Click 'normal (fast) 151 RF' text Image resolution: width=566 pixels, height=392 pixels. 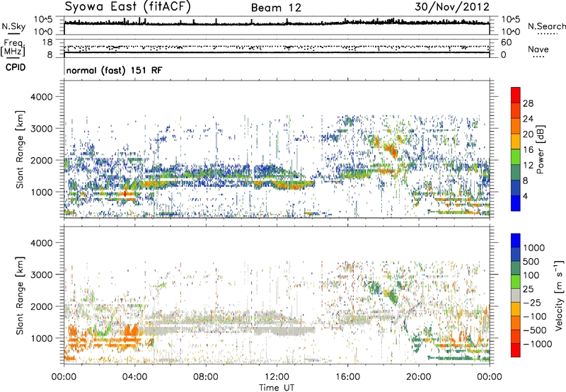[114, 70]
